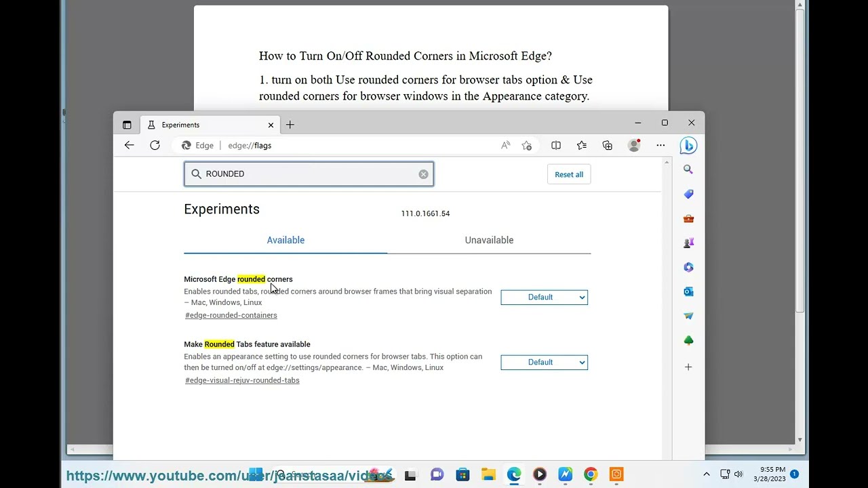Open the Collections icon
The width and height of the screenshot is (868, 488).
click(x=608, y=145)
